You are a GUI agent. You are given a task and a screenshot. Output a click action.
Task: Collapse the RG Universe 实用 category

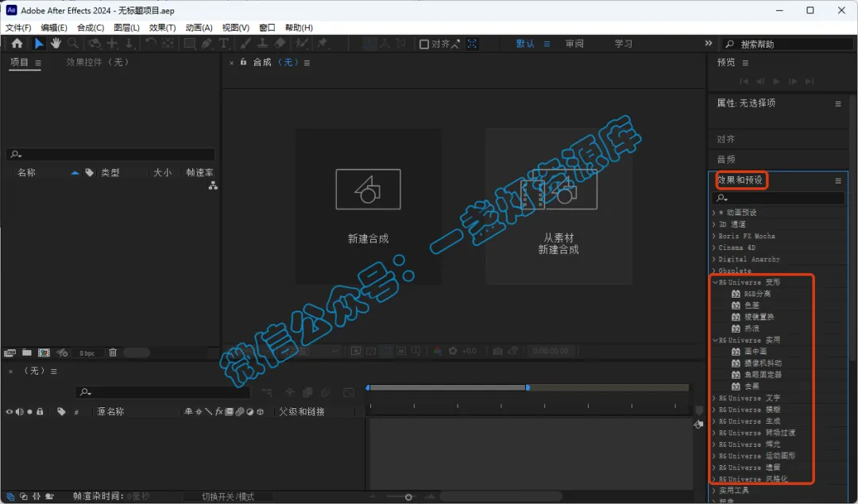[x=715, y=340]
